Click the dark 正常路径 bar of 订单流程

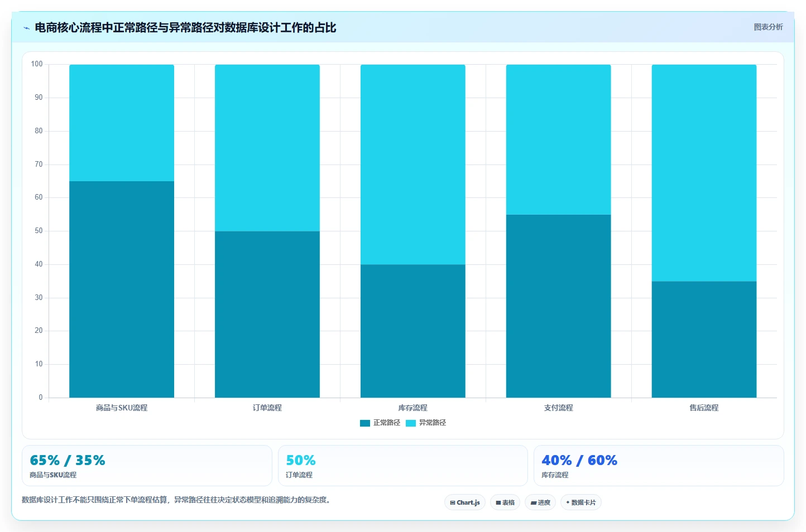267,315
